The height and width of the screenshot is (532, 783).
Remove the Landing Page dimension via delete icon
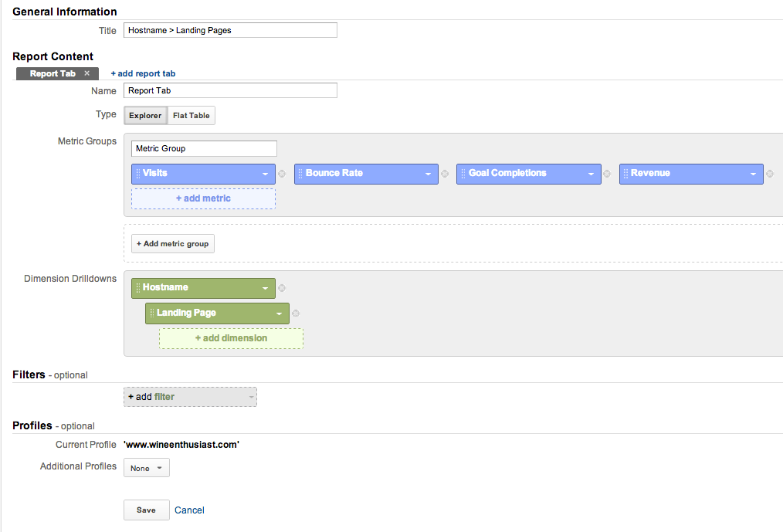click(296, 313)
